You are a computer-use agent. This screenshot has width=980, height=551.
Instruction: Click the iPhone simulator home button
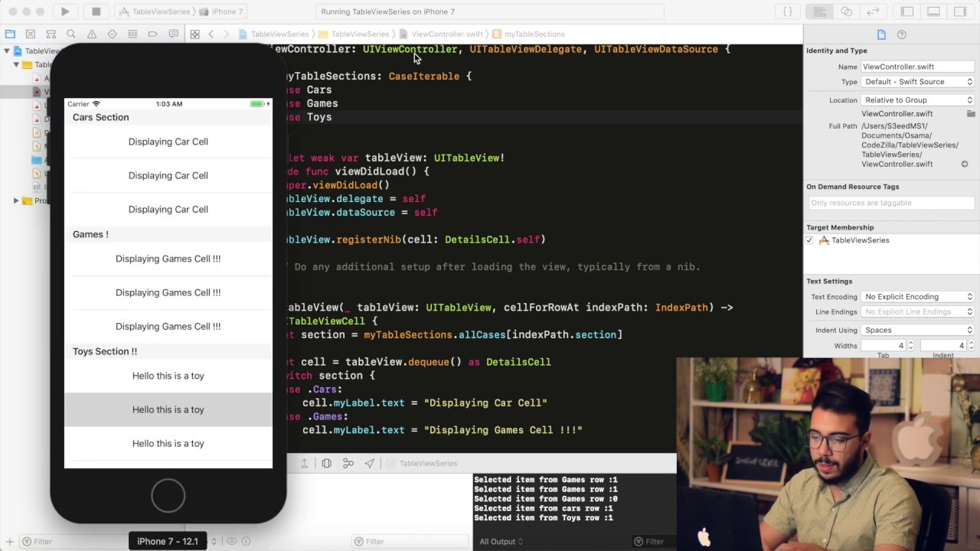click(168, 496)
